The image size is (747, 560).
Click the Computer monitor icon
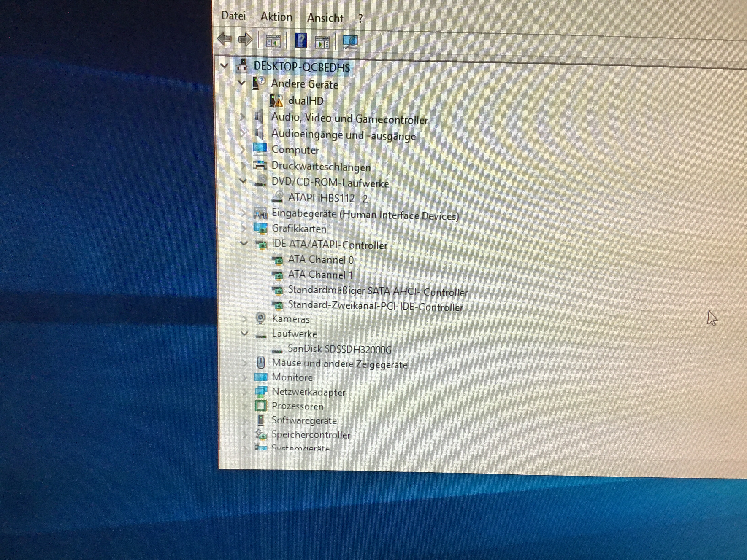pos(260,149)
